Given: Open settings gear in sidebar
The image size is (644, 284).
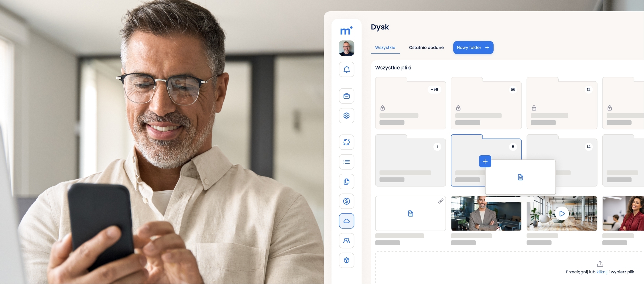Looking at the screenshot, I should point(346,116).
